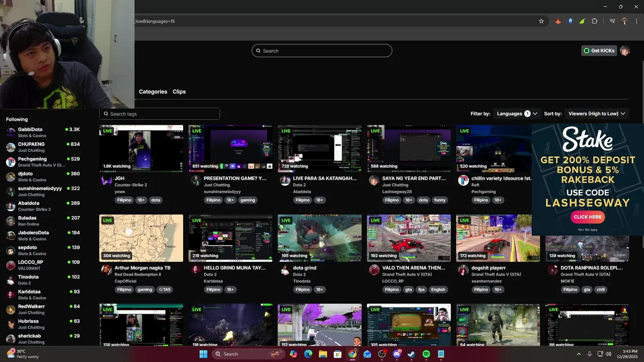644x362 pixels.
Task: Open the green chart extension icon
Action: pos(582,21)
